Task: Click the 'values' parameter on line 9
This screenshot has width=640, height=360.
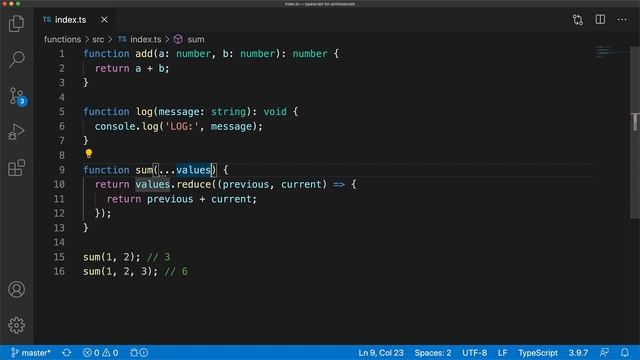Action: [x=193, y=170]
